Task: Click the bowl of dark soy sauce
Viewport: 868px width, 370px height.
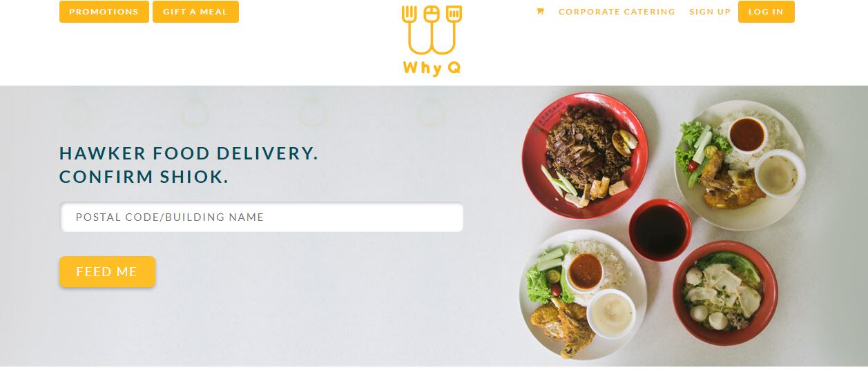Action: (660, 230)
